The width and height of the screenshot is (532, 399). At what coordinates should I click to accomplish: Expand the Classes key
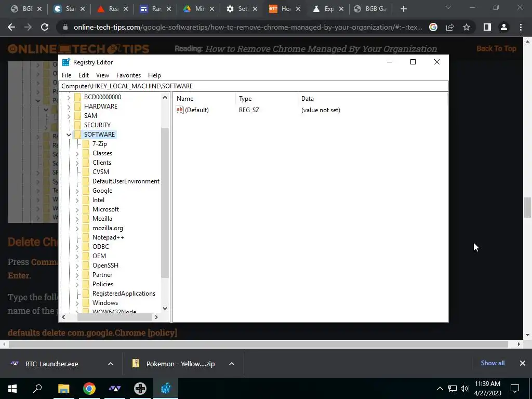pos(77,154)
